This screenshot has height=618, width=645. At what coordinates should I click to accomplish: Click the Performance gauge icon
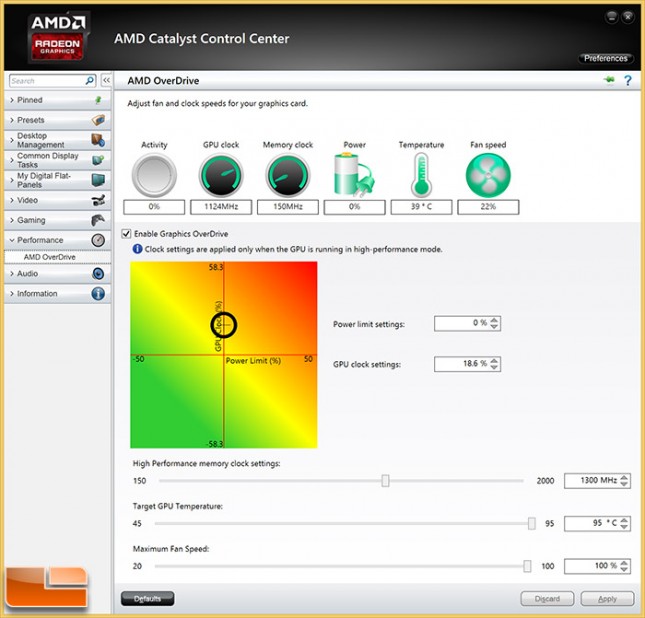98,240
